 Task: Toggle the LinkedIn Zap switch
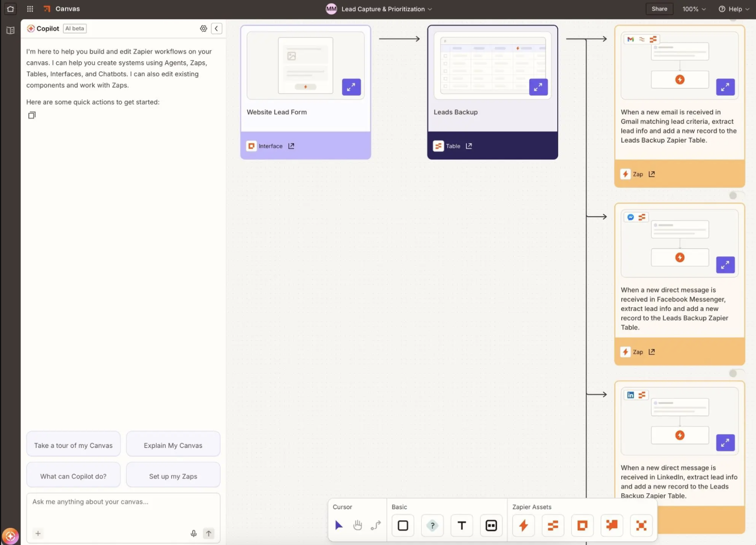733,373
